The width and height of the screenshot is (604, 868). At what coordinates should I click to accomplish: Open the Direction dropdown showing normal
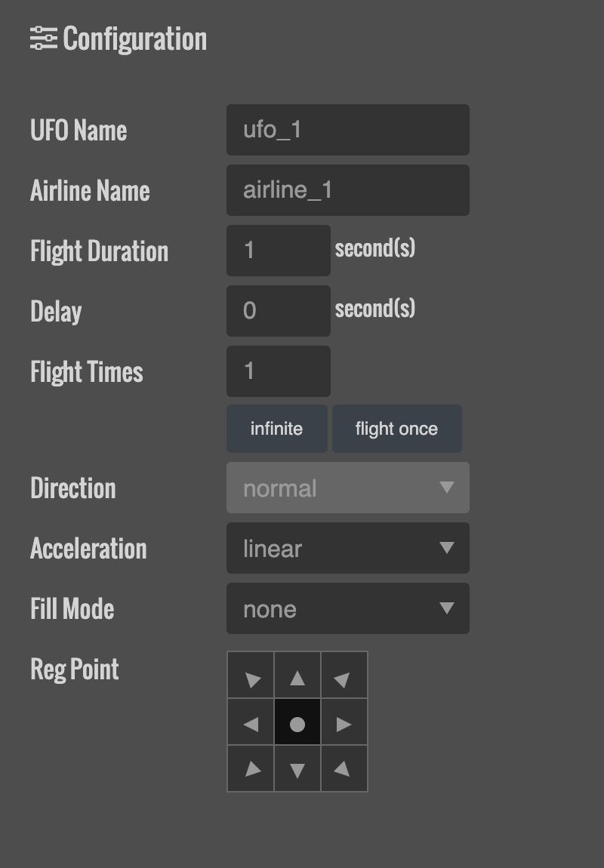[347, 488]
